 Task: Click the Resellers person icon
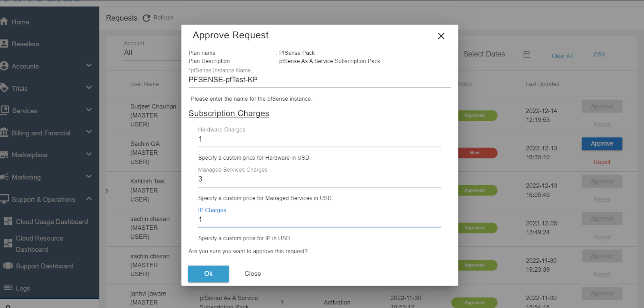click(4, 44)
